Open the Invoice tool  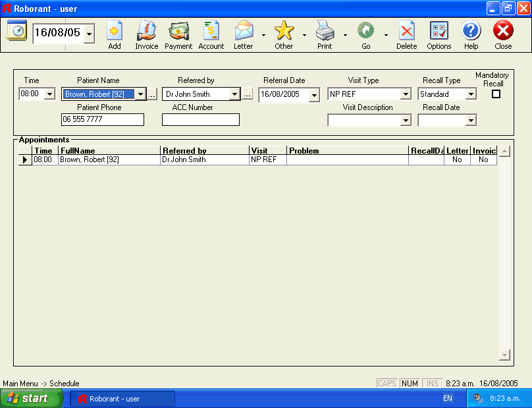tap(146, 31)
